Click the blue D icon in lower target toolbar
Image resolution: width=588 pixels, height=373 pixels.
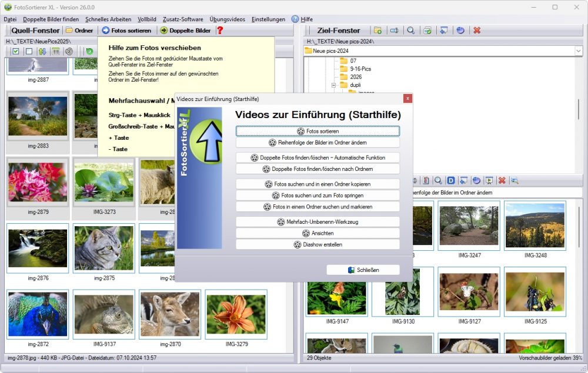[x=451, y=180]
